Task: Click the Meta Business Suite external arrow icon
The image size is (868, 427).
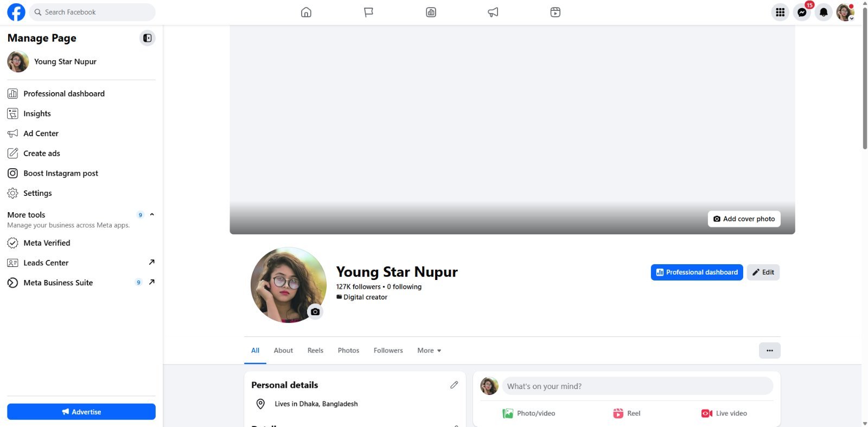Action: tap(152, 282)
